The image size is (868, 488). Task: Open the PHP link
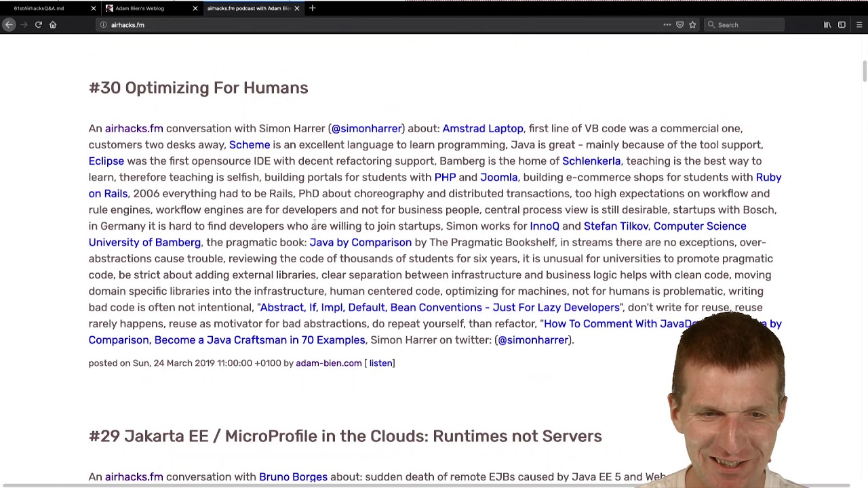tap(445, 177)
